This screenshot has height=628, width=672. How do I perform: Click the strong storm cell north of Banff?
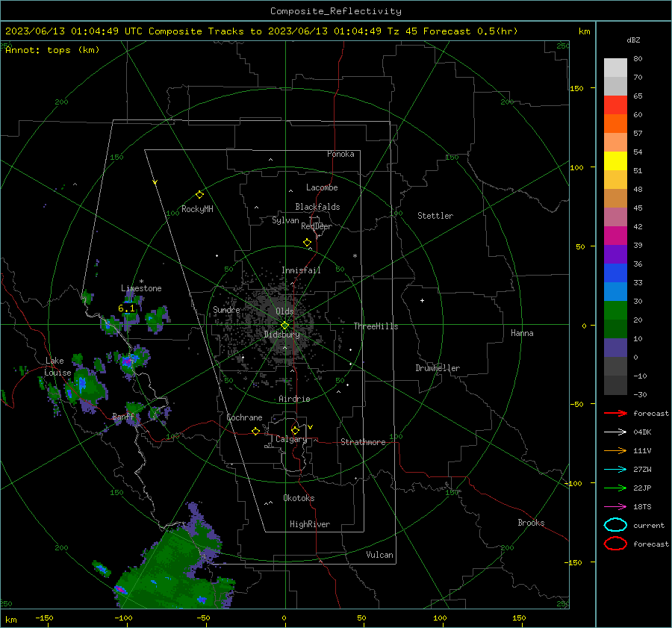click(128, 360)
